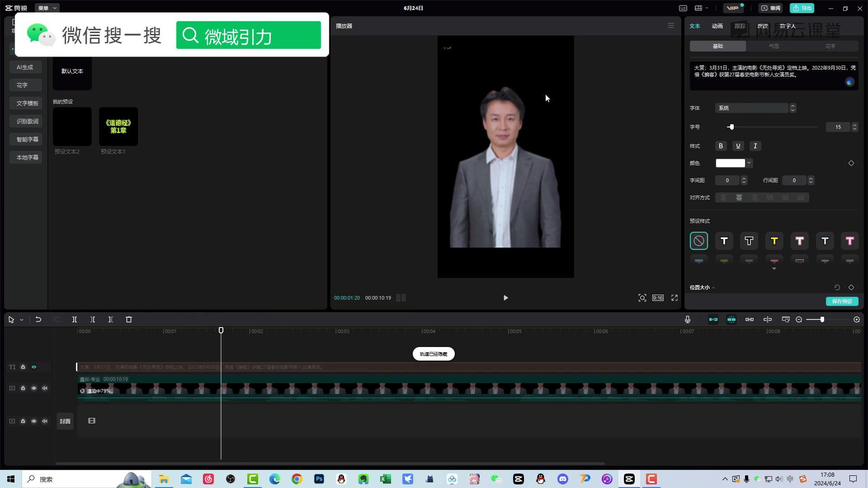The width and height of the screenshot is (868, 488).
Task: Click the trim-right split tool
Action: pyautogui.click(x=111, y=319)
